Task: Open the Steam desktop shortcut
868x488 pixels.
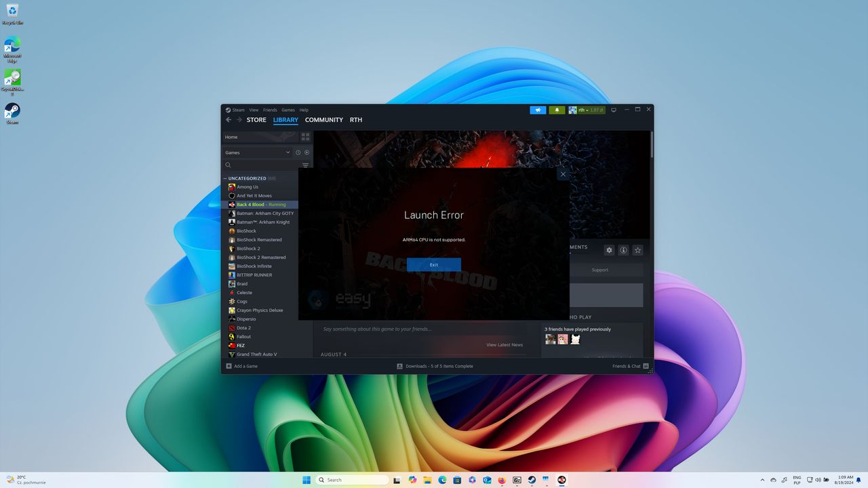Action: click(12, 113)
